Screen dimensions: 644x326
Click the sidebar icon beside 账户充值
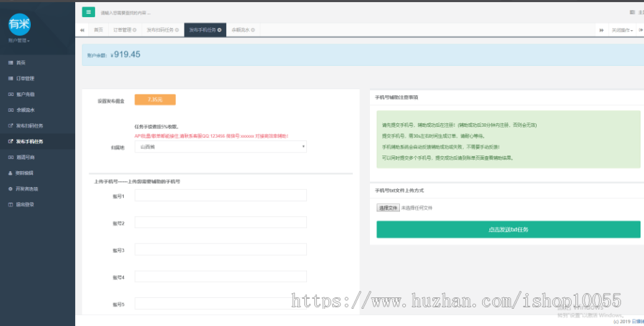(x=11, y=94)
